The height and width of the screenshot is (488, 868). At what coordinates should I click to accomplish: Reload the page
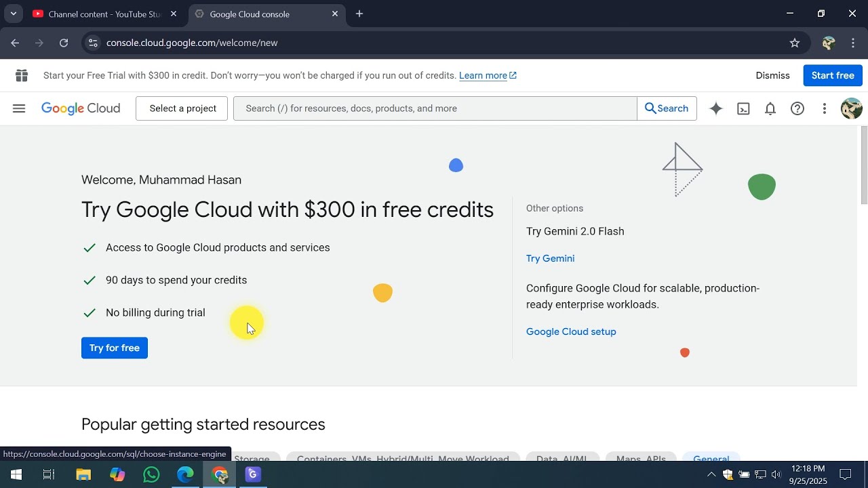[x=64, y=43]
